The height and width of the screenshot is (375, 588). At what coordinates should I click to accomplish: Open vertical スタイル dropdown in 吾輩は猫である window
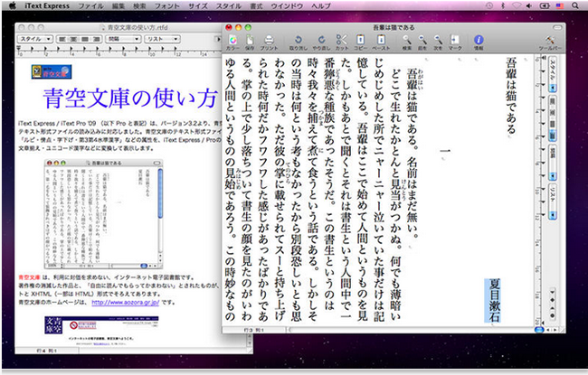click(x=553, y=74)
